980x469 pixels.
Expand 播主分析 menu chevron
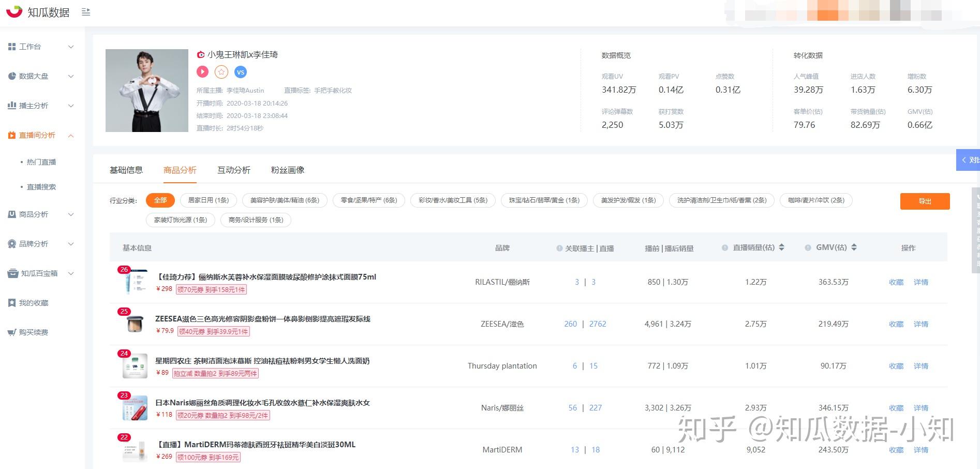pos(71,106)
